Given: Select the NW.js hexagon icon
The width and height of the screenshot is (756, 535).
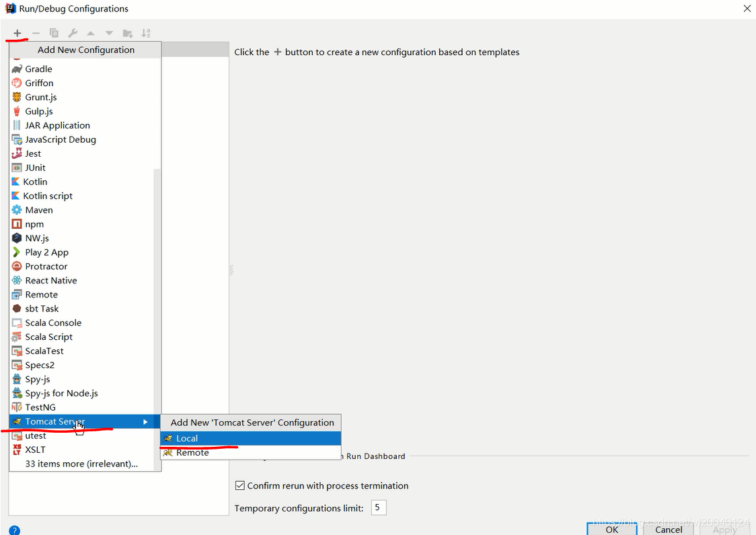Looking at the screenshot, I should point(17,238).
